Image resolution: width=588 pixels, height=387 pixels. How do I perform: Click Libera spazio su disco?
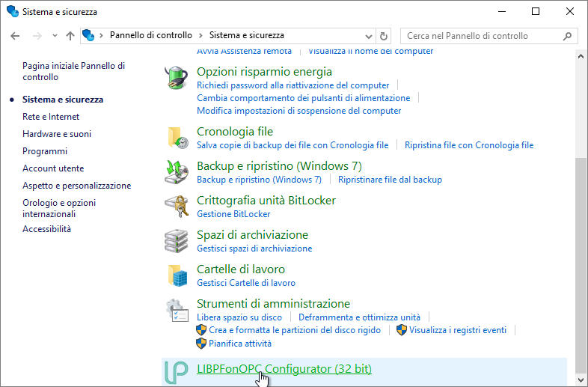click(x=239, y=317)
